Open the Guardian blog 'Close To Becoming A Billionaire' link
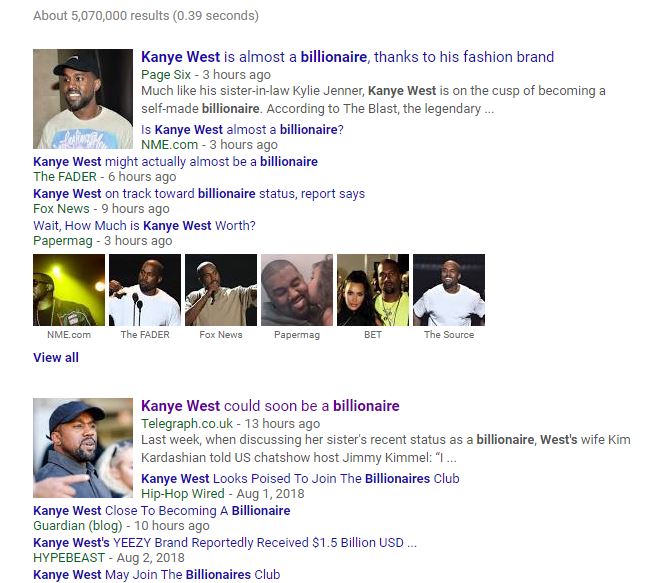Image resolution: width=670 pixels, height=583 pixels. click(x=162, y=510)
